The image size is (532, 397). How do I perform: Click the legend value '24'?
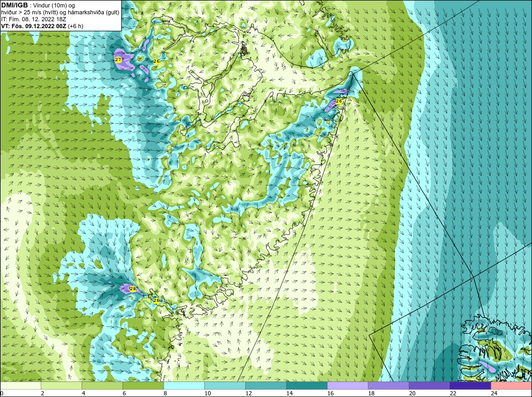pos(494,393)
